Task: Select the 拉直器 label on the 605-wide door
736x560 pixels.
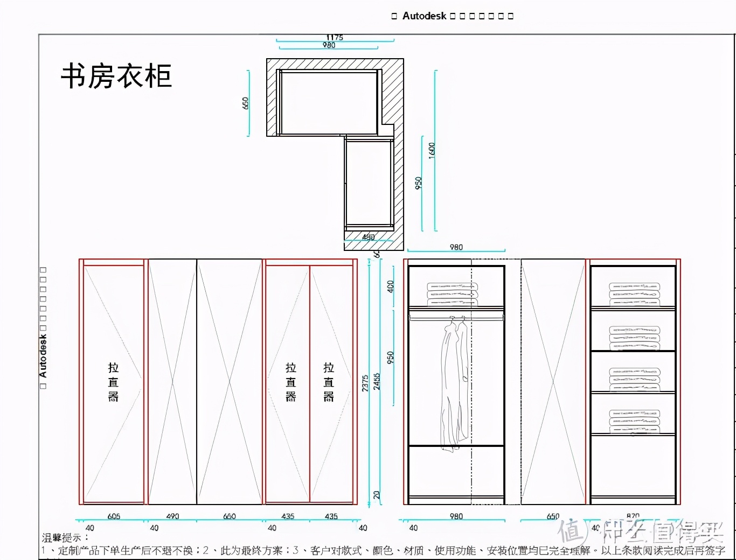Action: pyautogui.click(x=113, y=382)
